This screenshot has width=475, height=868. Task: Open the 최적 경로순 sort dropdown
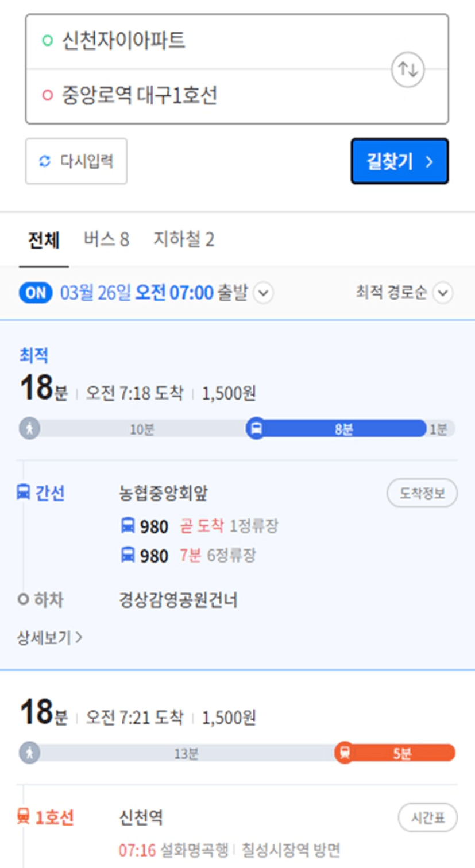[405, 293]
